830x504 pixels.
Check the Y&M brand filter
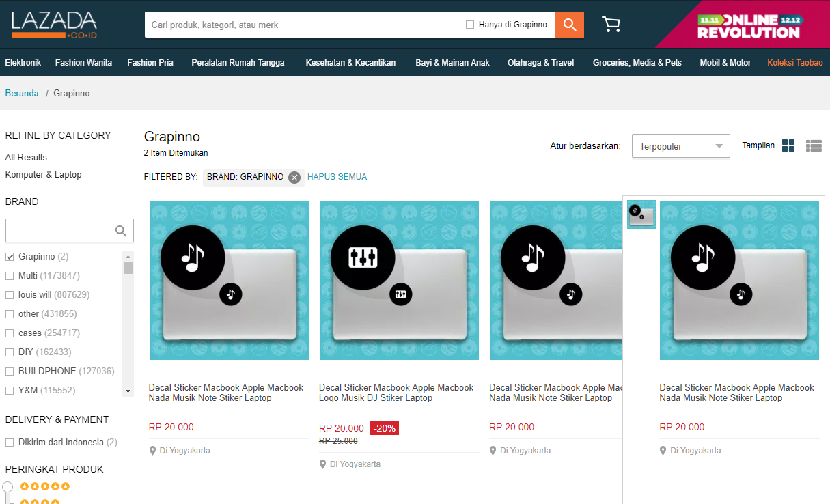[10, 391]
